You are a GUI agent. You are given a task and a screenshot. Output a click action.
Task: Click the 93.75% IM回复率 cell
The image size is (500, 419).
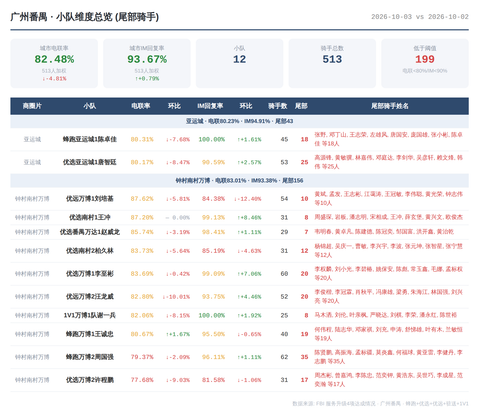pos(213,297)
